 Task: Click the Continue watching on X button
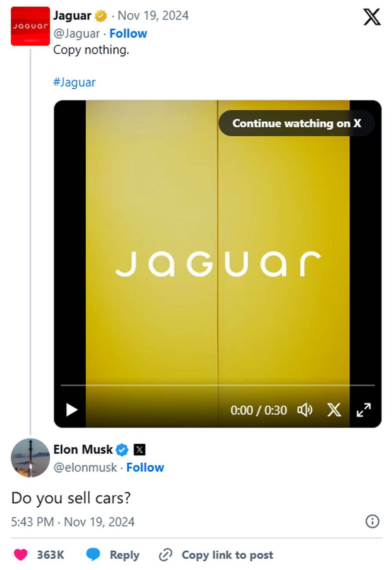(296, 123)
